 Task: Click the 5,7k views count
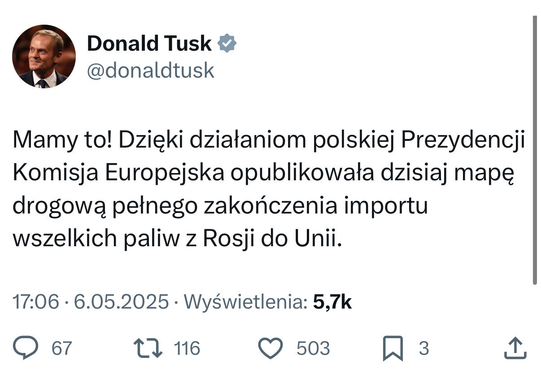coord(332,302)
